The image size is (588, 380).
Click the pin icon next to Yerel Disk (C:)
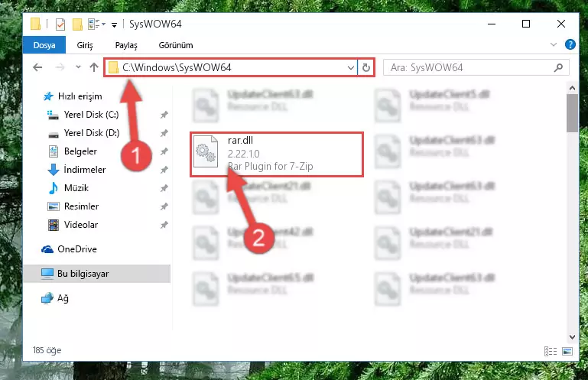click(164, 115)
